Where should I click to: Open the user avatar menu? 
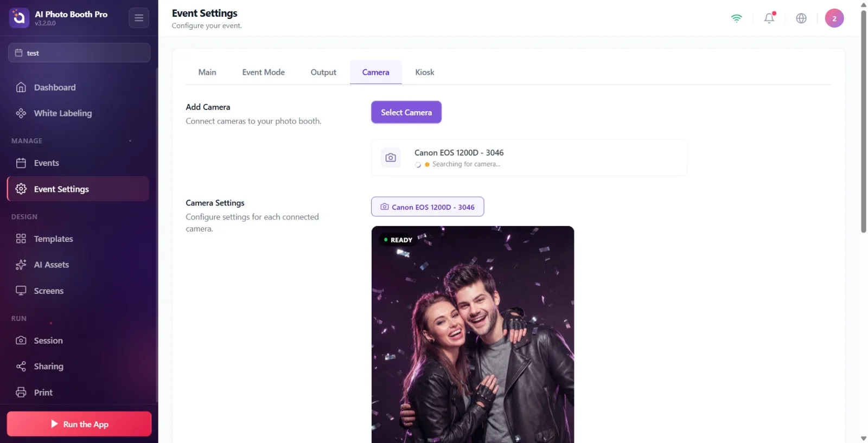coord(834,18)
